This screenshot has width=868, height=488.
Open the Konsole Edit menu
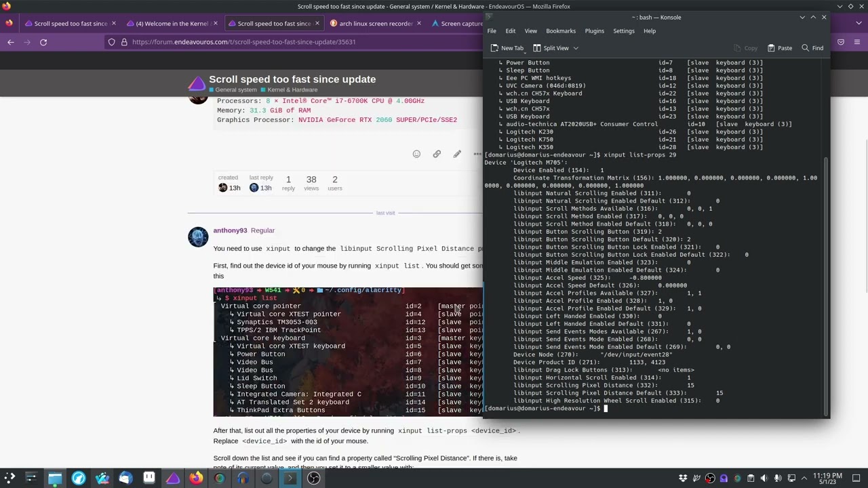510,31
